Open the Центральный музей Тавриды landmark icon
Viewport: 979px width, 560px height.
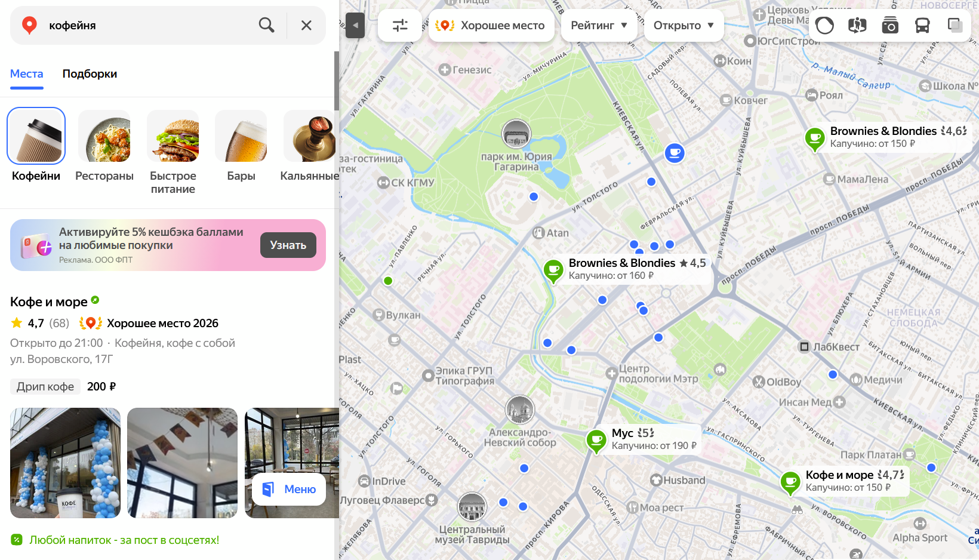[472, 507]
